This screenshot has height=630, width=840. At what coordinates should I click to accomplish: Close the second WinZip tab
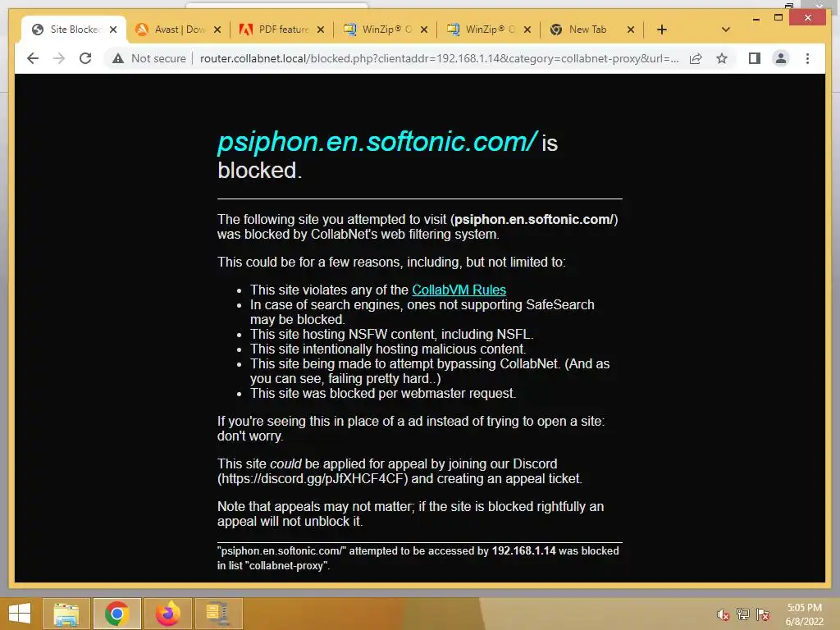[x=527, y=30]
